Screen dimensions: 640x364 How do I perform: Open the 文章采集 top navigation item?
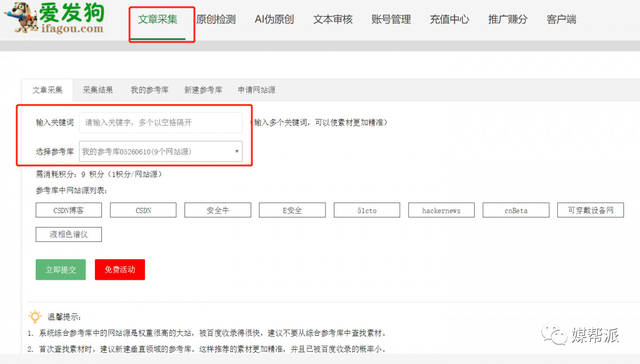tap(158, 19)
